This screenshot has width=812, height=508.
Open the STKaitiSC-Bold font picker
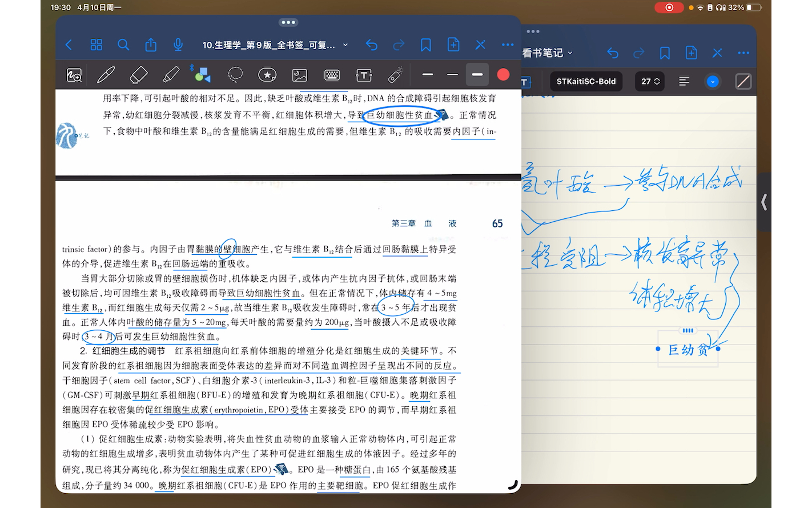point(586,82)
